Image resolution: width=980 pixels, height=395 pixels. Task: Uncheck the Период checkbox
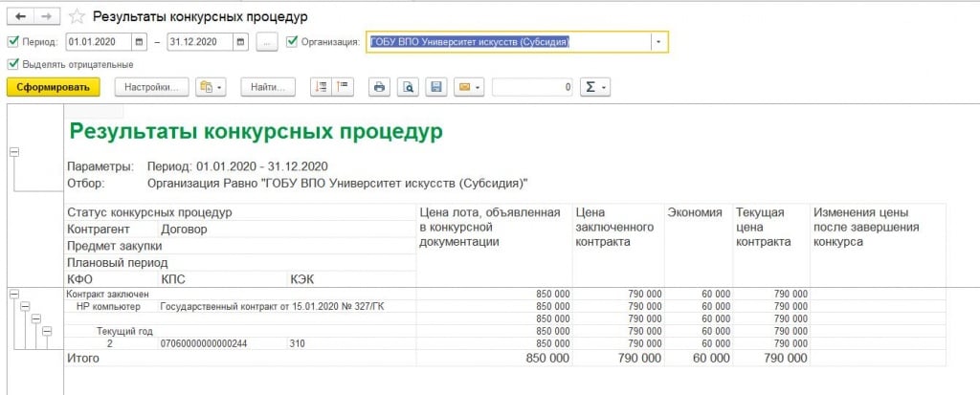tap(12, 42)
